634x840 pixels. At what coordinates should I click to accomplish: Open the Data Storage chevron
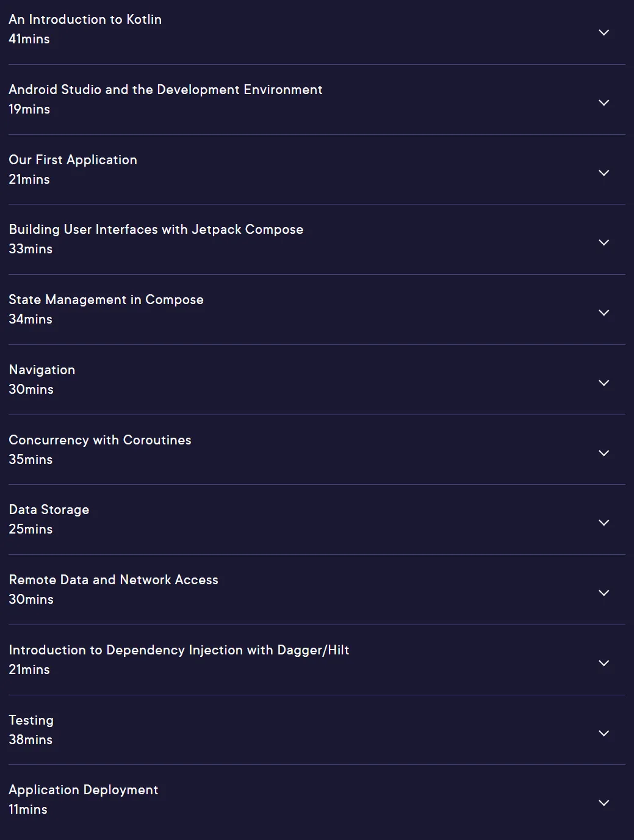[x=603, y=523]
